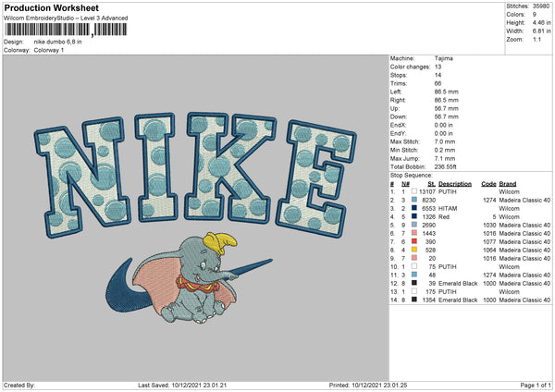Click the Description column header
This screenshot has height=392, width=555.
point(457,183)
